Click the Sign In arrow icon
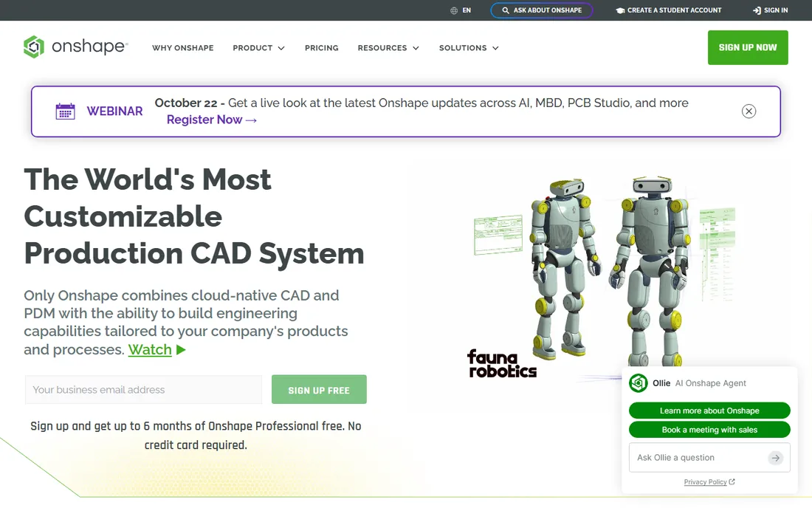 [757, 10]
